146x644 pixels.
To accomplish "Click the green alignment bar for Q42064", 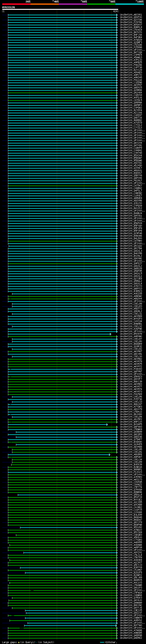I will [63, 93].
